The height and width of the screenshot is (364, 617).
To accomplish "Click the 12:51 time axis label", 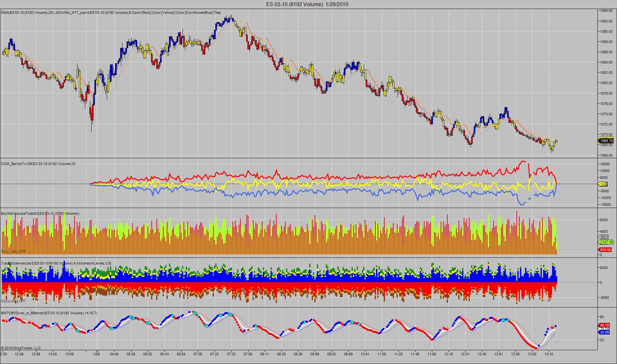I will pos(499,354).
